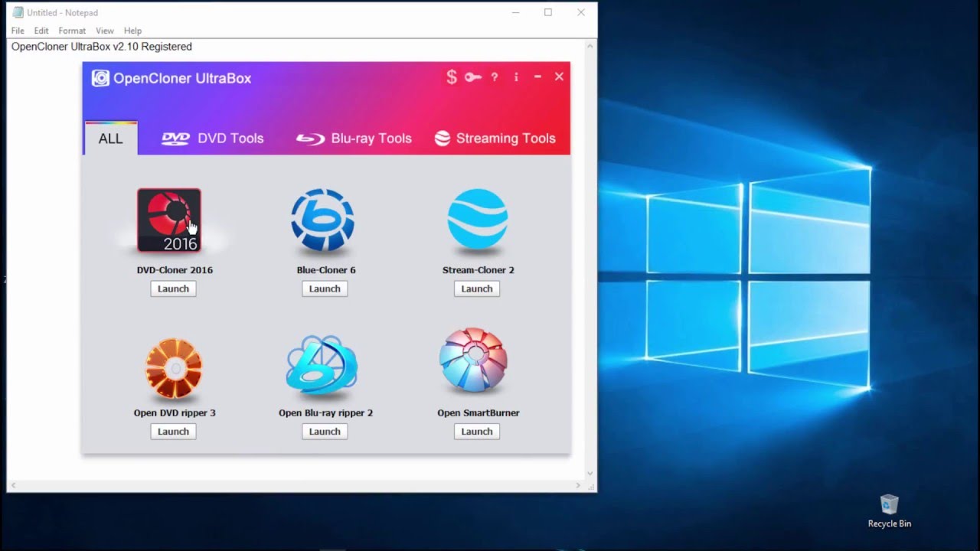The image size is (980, 551).
Task: Launch Stream-Cloner 2
Action: 477,289
